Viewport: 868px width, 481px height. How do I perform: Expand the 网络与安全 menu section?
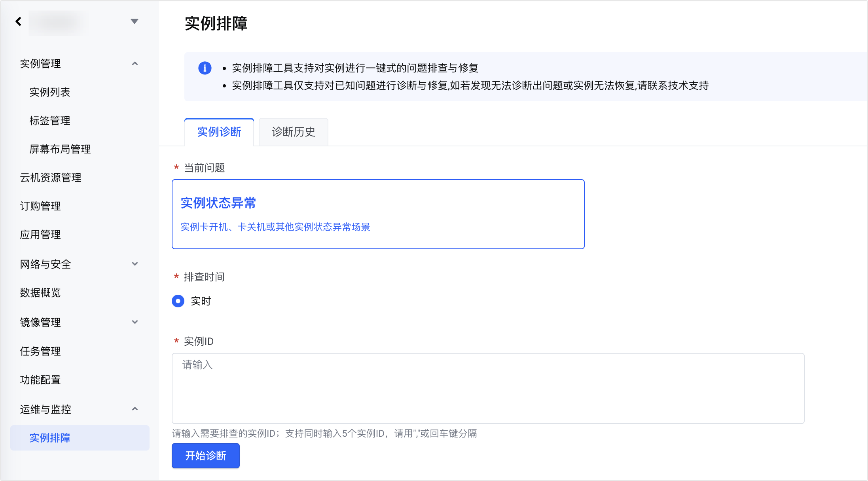pyautogui.click(x=135, y=264)
